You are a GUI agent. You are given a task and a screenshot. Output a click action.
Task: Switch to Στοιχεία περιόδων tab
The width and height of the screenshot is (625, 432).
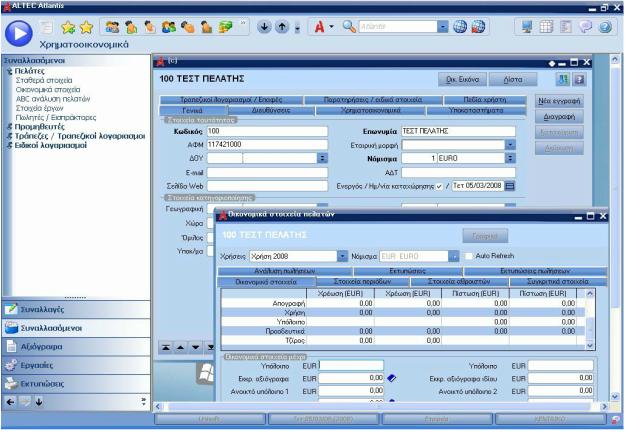[x=362, y=281]
